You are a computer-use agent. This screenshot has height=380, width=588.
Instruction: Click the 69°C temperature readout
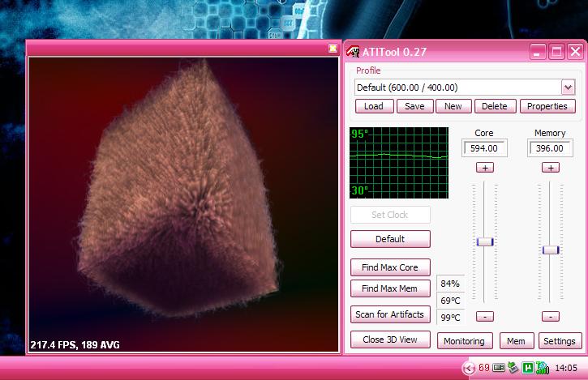[450, 301]
